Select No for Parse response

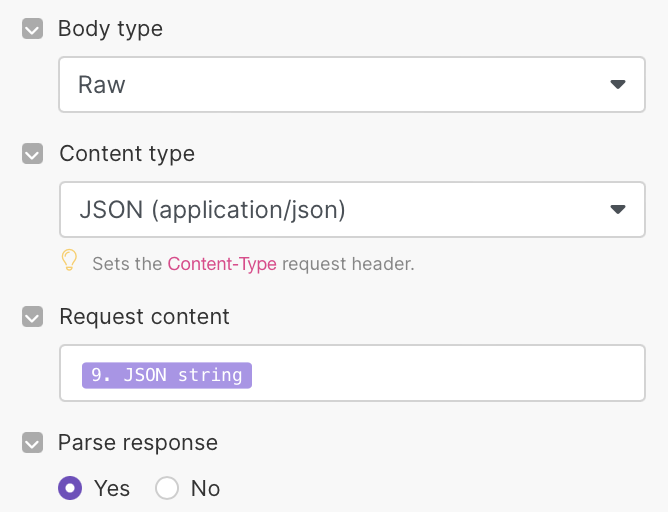coord(167,488)
